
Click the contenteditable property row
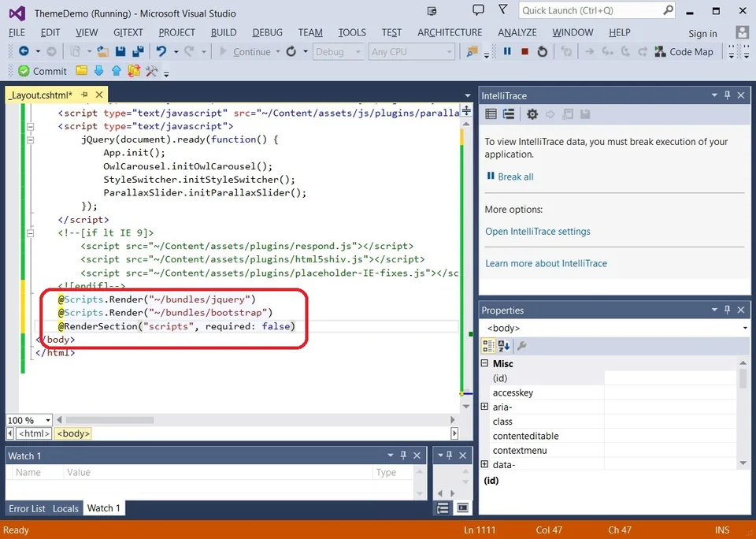tap(613, 436)
